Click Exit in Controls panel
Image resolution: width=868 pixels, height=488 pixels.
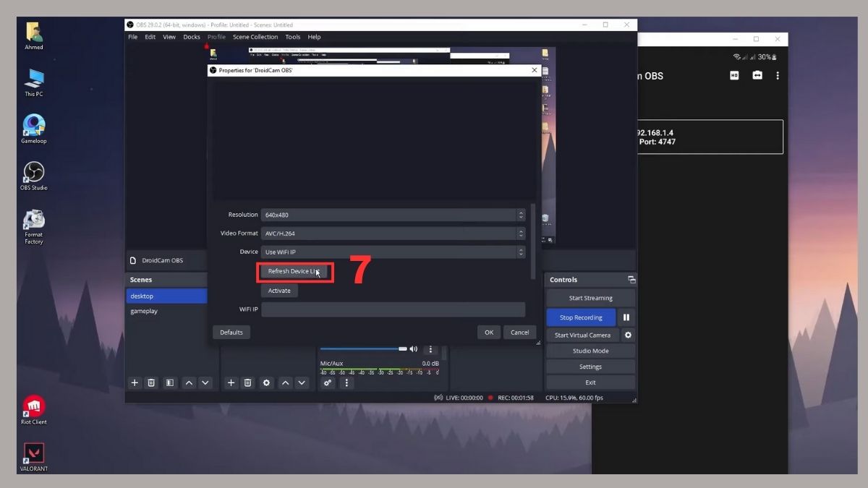[590, 382]
